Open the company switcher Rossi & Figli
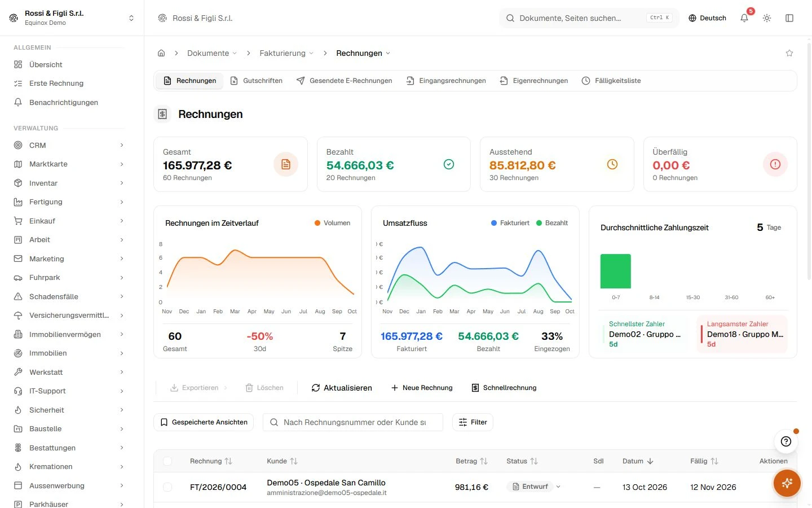 [x=72, y=18]
